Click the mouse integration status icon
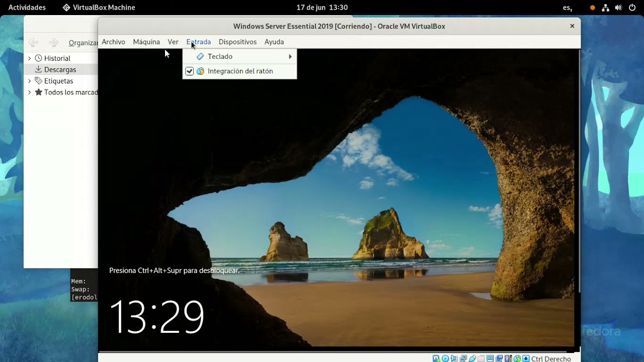 [517, 359]
